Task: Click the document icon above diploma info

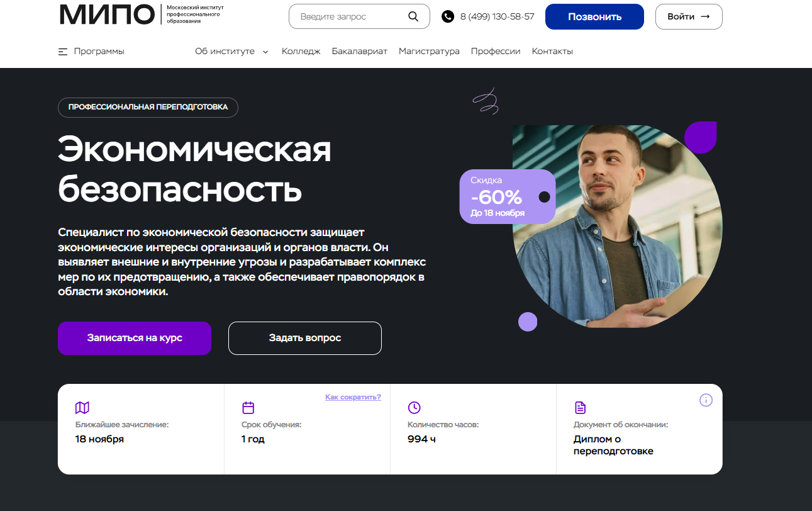Action: click(580, 407)
